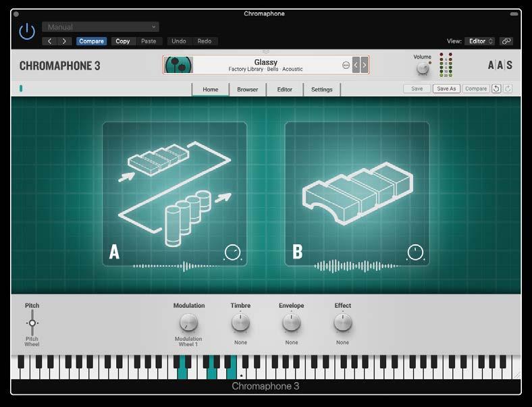This screenshot has width=532, height=407.
Task: Turn the Modulation knob
Action: click(x=188, y=323)
